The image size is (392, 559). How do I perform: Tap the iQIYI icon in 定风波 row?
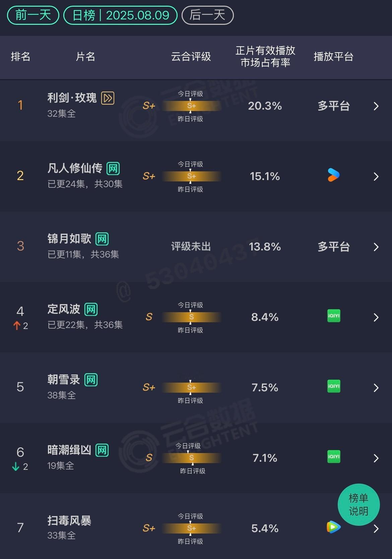click(x=334, y=316)
